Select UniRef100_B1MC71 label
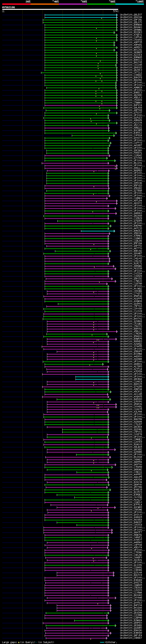 (131, 263)
